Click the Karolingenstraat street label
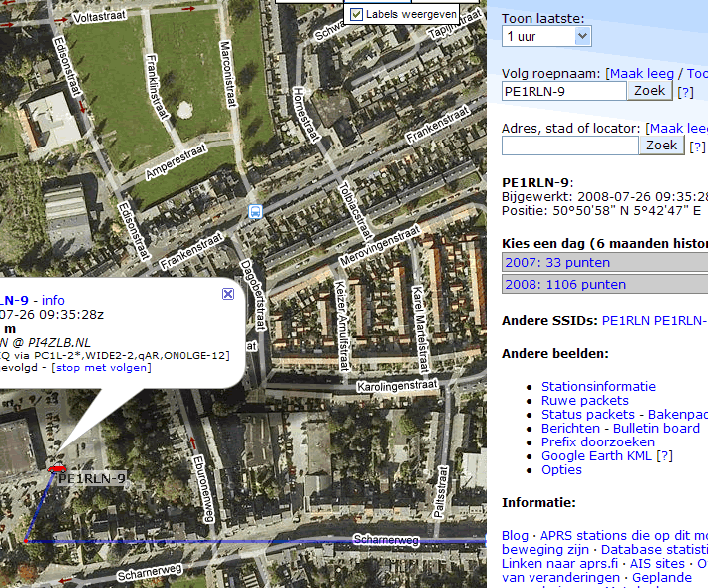The height and width of the screenshot is (588, 708). pos(397,386)
